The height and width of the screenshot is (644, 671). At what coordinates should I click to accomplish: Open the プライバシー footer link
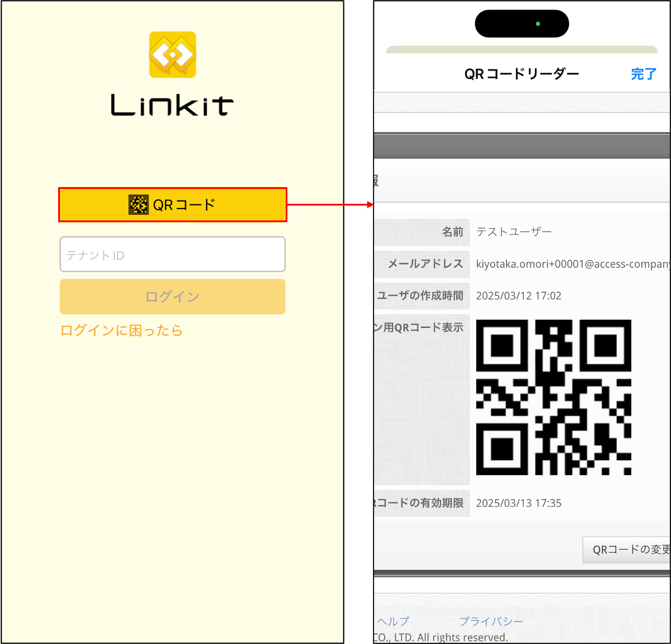coord(491,621)
